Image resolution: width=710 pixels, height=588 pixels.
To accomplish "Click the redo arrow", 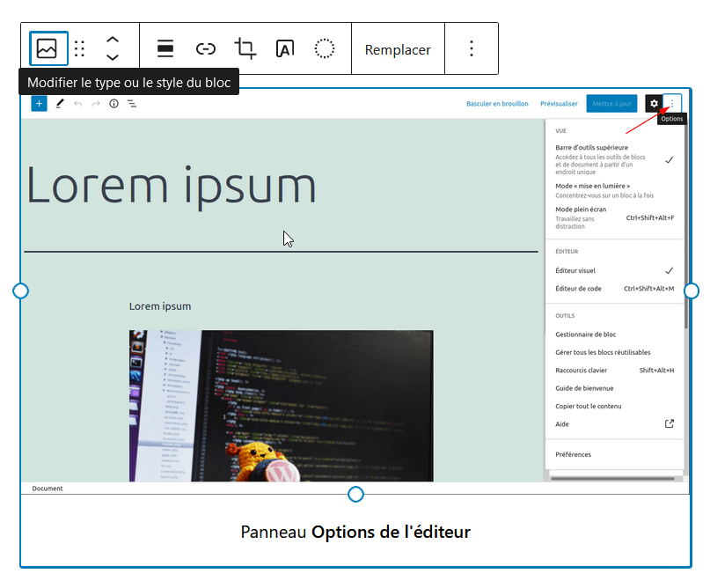I will click(x=96, y=104).
